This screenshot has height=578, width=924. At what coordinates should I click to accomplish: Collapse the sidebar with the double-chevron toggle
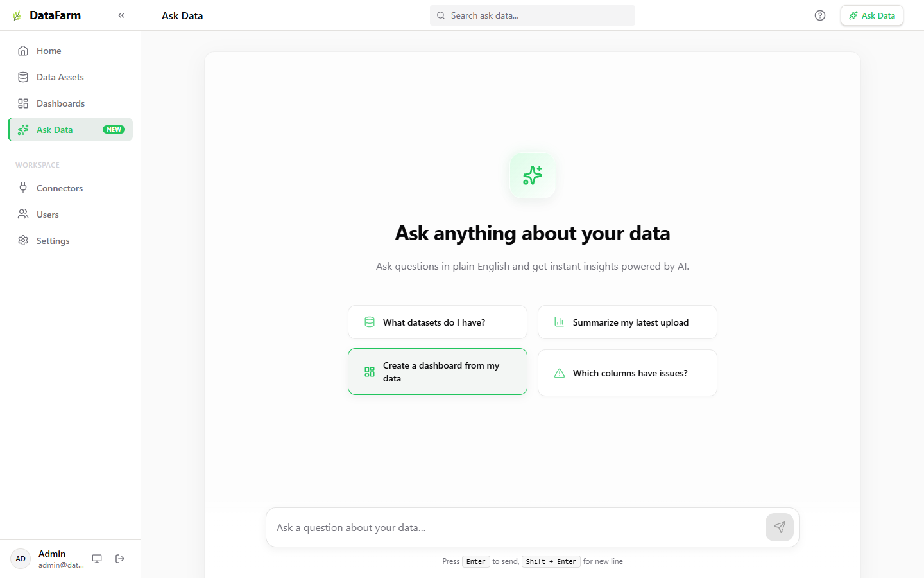(x=121, y=15)
